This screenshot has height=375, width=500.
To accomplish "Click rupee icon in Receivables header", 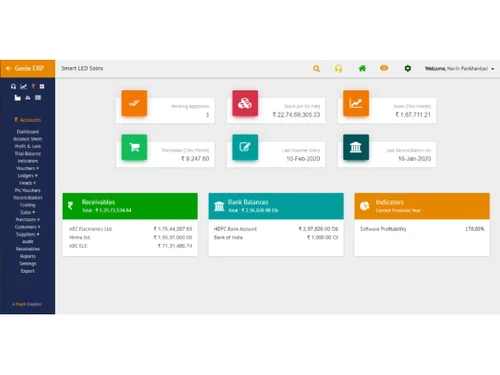I will pos(70,206).
